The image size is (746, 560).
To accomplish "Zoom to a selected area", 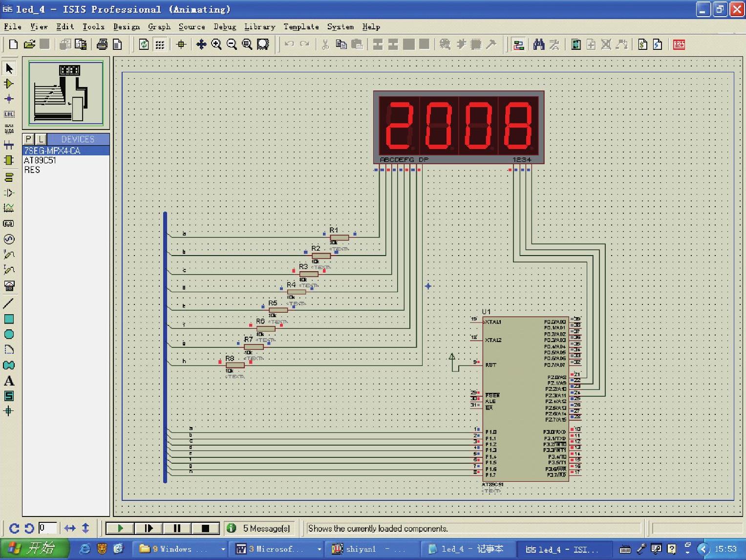I will (x=263, y=44).
